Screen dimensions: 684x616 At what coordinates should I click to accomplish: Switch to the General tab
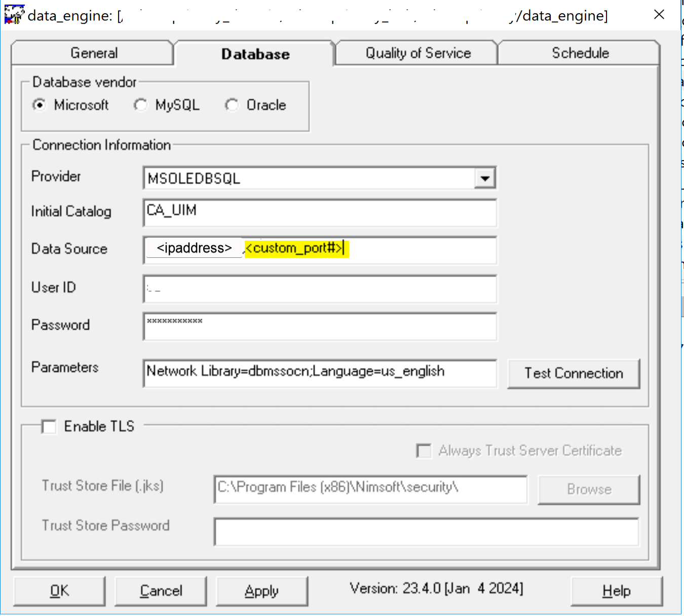(x=94, y=53)
